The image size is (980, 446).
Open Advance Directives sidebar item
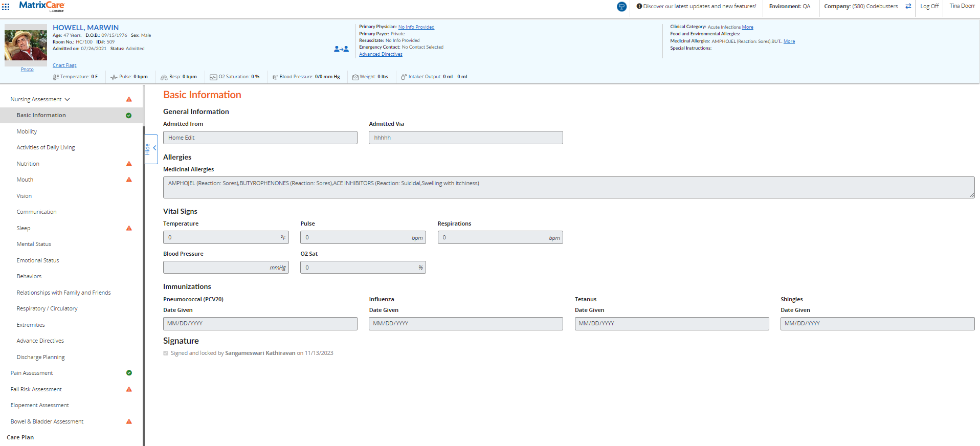pos(40,341)
